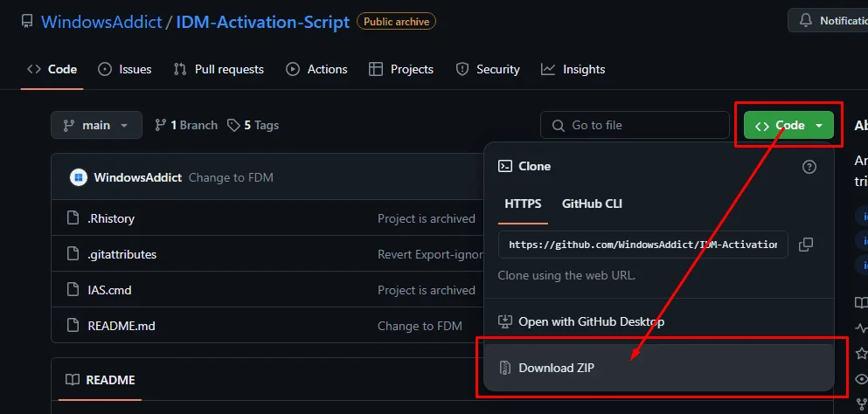Click the file icon beside README.md
The image size is (868, 414).
click(73, 326)
